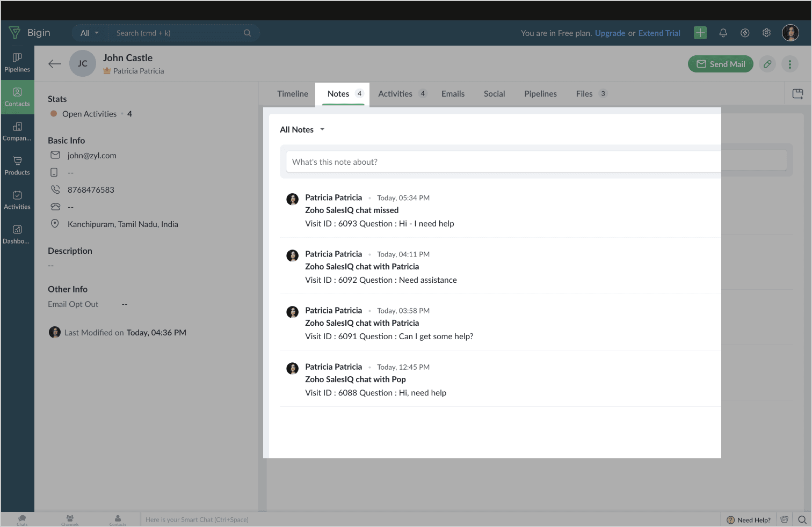Click the Kanchipuram, Tamil Nadu, India address
This screenshot has width=812, height=527.
pyautogui.click(x=123, y=224)
